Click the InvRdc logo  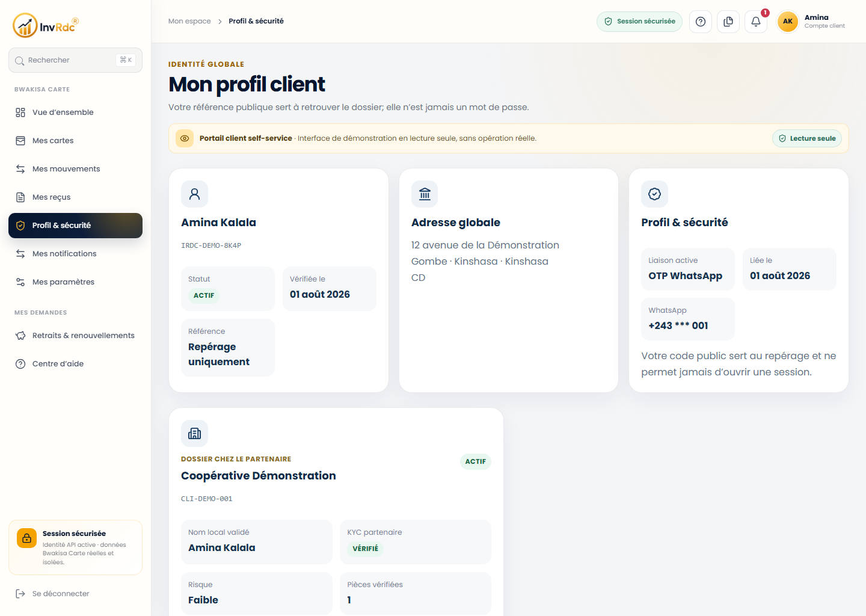coord(46,25)
